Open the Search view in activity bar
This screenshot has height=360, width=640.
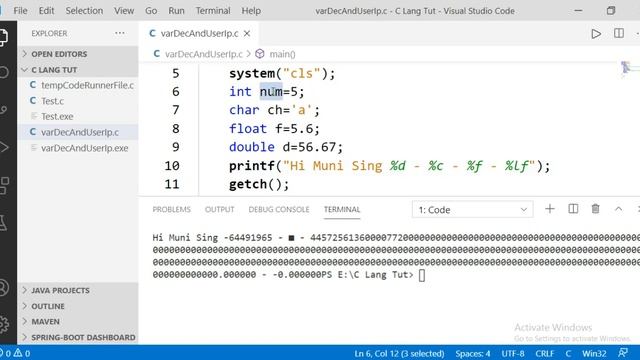point(3,72)
